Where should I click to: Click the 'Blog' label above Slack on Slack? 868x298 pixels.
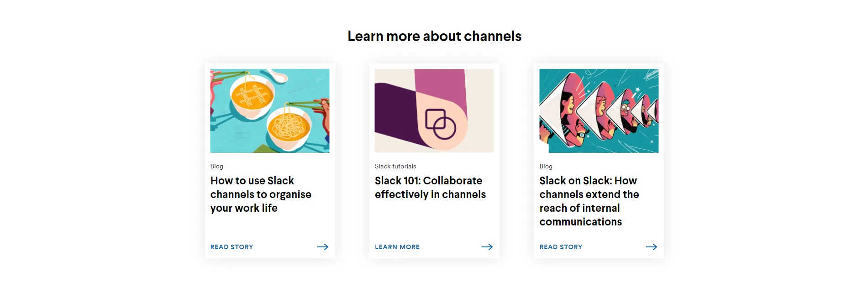point(546,166)
